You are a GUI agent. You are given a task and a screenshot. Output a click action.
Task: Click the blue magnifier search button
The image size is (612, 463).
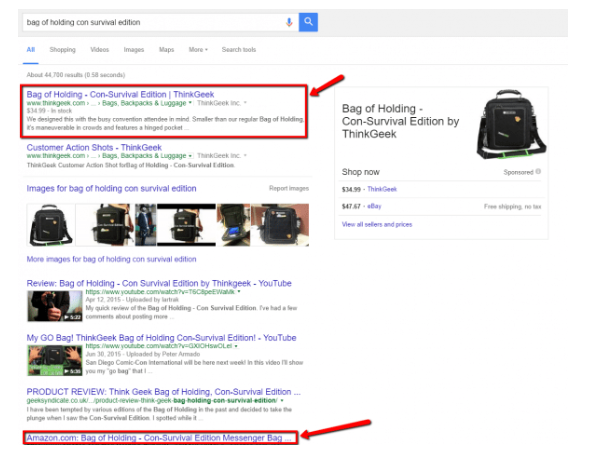click(x=308, y=22)
